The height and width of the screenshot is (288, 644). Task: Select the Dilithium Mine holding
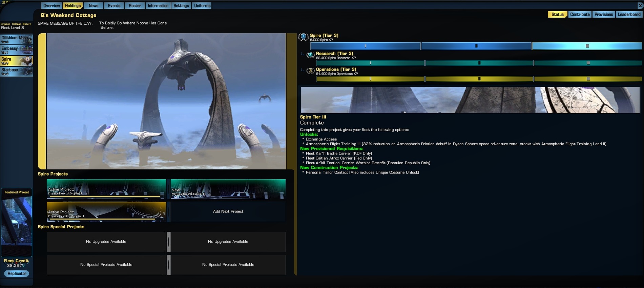(x=17, y=39)
